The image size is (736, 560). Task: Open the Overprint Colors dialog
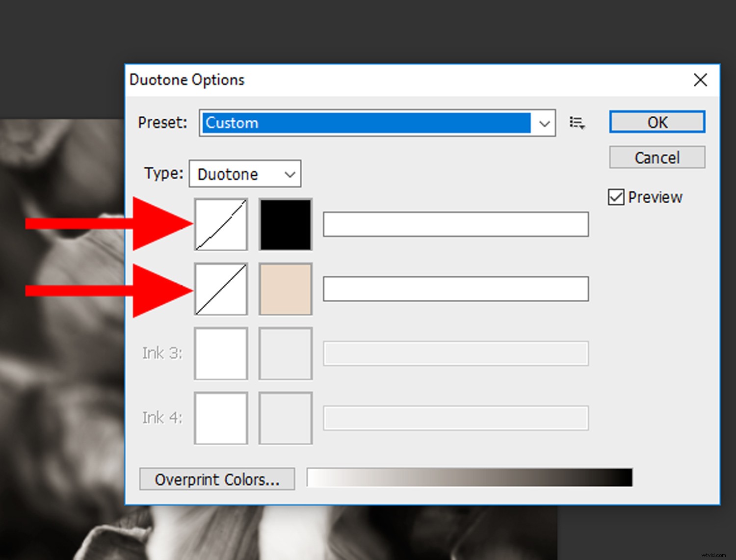coord(216,479)
